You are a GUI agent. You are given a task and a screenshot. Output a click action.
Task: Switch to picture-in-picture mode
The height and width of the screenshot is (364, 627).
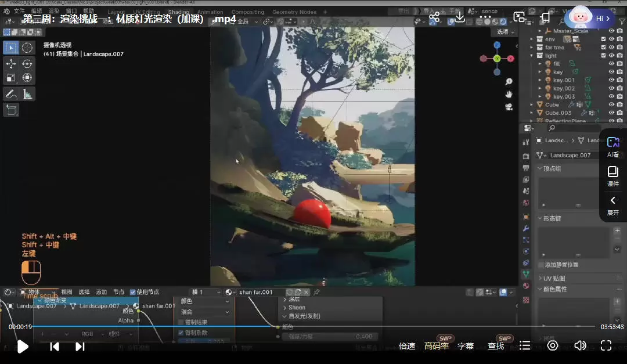(519, 17)
